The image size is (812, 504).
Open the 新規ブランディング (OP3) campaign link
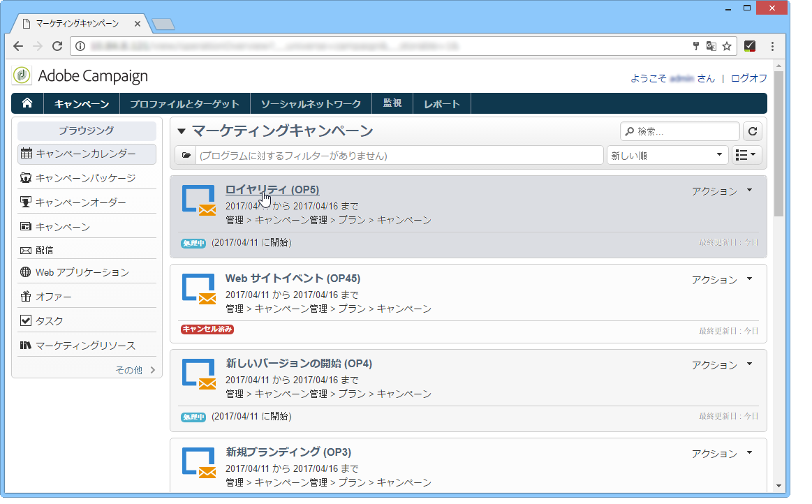tap(288, 452)
